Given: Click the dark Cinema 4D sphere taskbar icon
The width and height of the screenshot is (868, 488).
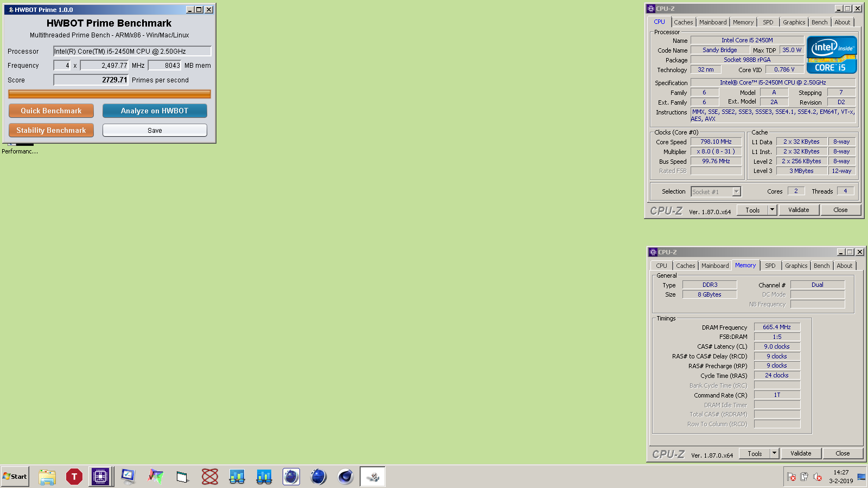Looking at the screenshot, I should 346,477.
